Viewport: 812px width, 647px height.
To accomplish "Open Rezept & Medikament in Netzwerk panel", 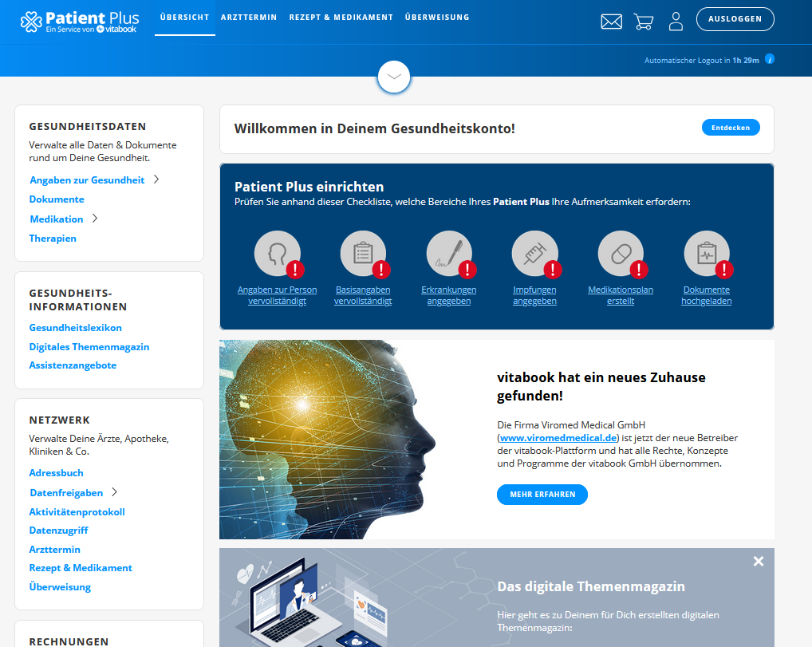I will 81,568.
